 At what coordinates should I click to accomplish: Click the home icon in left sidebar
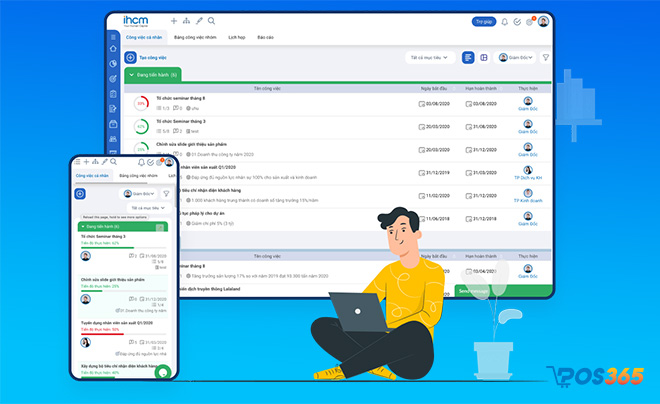tap(114, 49)
